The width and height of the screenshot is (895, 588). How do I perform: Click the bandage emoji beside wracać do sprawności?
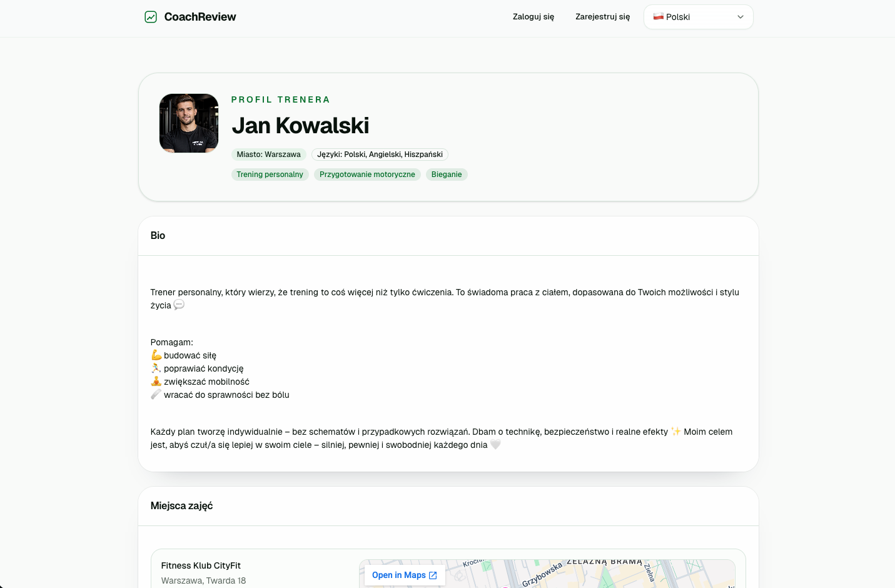tap(156, 394)
